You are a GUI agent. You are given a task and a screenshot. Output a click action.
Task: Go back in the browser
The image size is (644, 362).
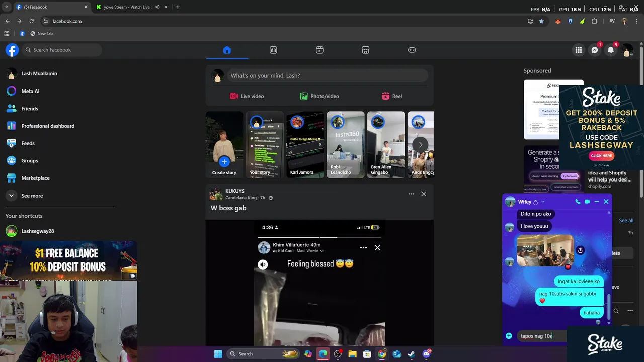[7, 21]
